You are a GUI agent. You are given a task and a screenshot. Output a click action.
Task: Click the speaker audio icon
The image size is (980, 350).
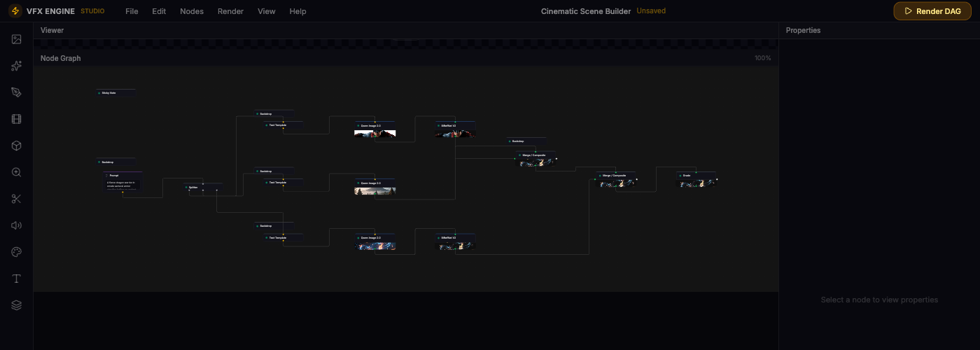(17, 225)
